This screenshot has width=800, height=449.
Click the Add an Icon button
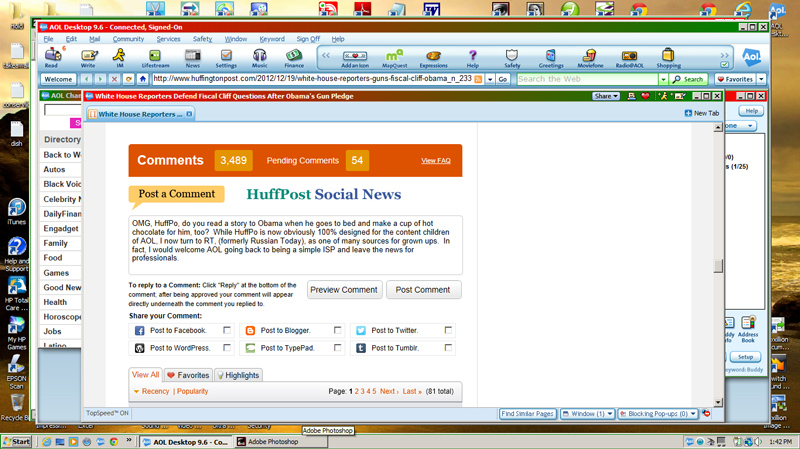(x=355, y=58)
